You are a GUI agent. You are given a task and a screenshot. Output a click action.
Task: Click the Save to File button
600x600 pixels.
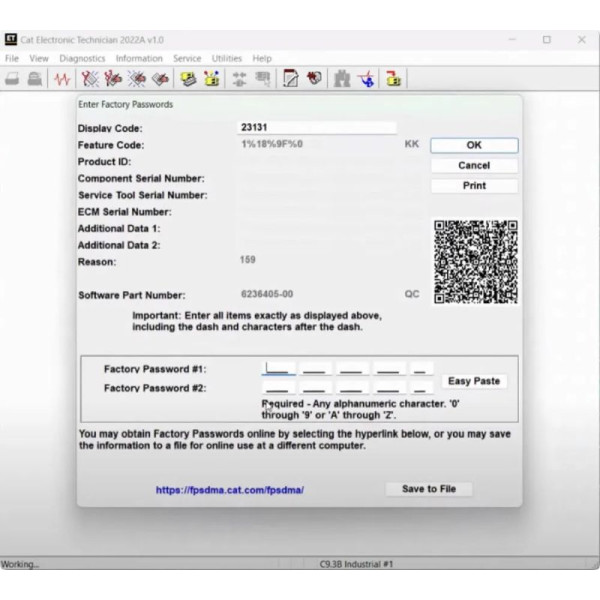(x=428, y=489)
